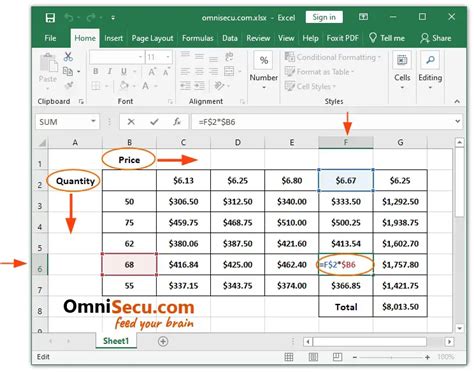Open the Foxit PDF tab
Image resolution: width=474 pixels, height=372 pixels.
(342, 38)
